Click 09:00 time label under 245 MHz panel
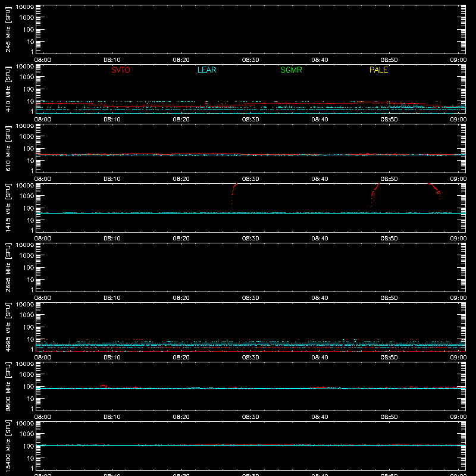The image size is (476, 476). pos(458,60)
